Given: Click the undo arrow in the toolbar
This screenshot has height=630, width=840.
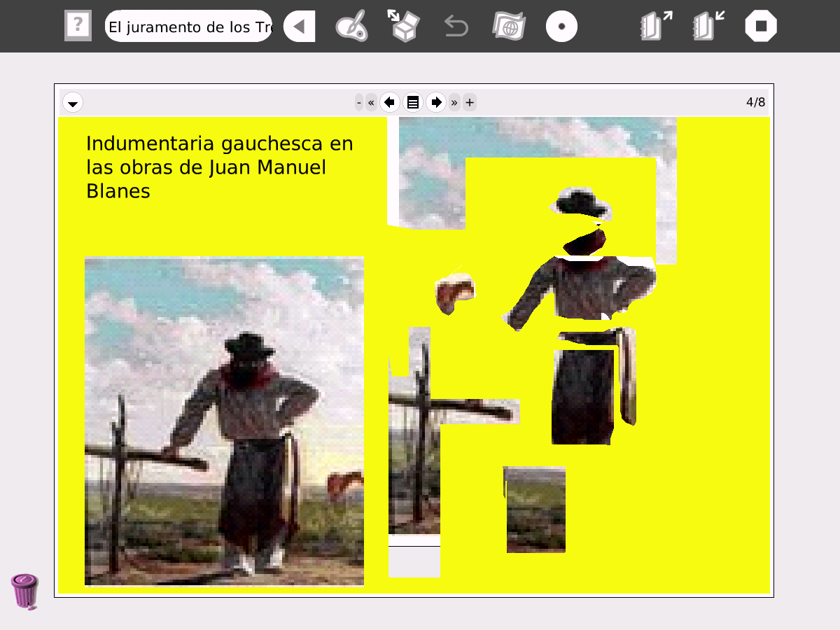Looking at the screenshot, I should pos(456,27).
